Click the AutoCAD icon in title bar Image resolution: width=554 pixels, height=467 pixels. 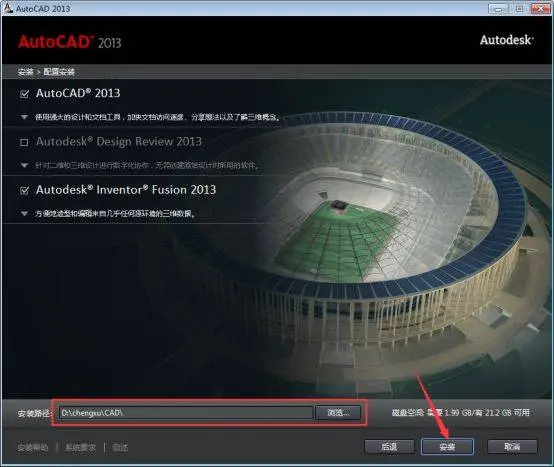[8, 8]
